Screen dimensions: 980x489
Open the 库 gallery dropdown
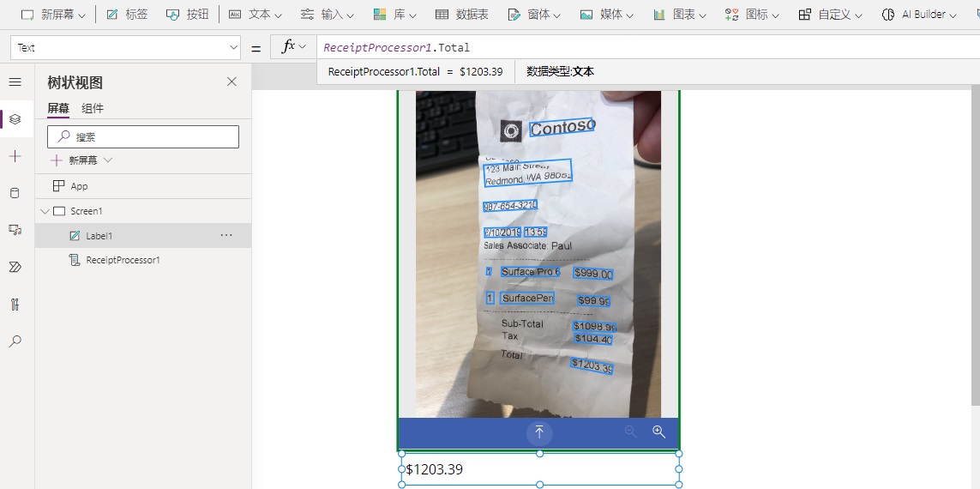(x=394, y=15)
